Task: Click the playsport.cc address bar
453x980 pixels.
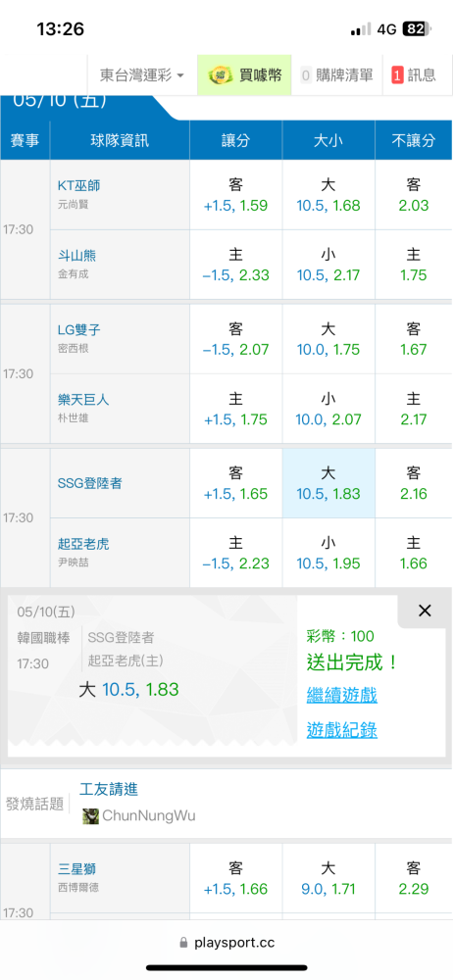Action: [226, 943]
